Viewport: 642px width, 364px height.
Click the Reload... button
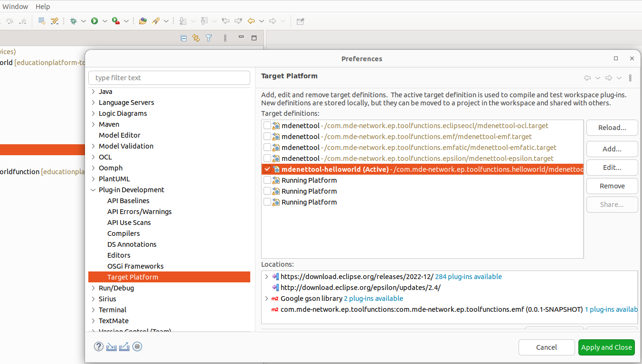click(x=612, y=128)
